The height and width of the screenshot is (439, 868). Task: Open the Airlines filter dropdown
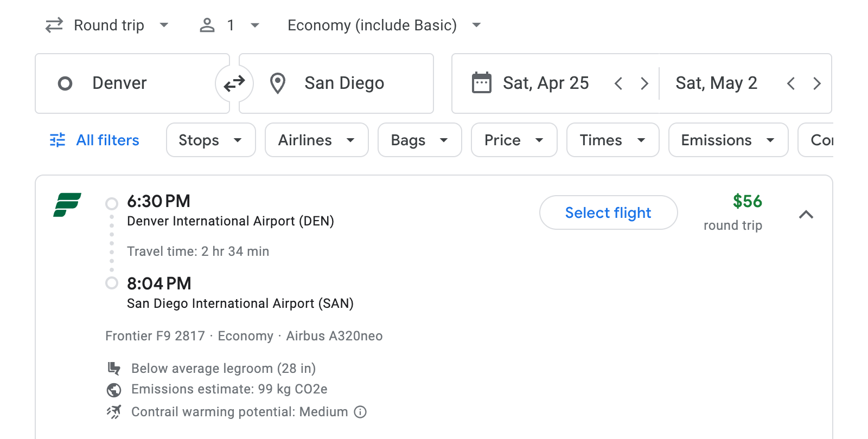316,140
